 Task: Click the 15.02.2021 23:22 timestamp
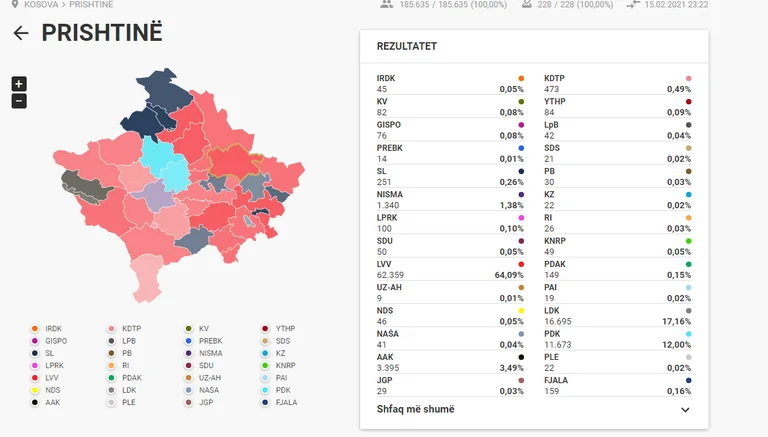[x=676, y=4]
